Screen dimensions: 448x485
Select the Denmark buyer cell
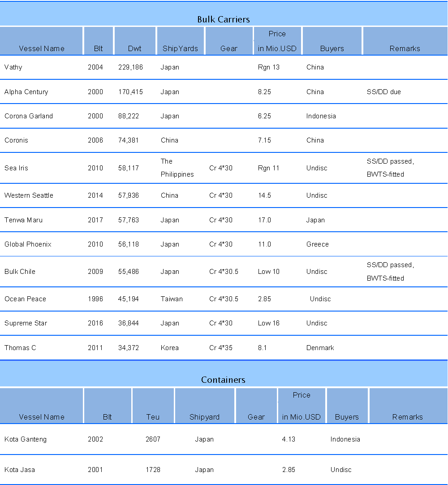click(x=320, y=348)
